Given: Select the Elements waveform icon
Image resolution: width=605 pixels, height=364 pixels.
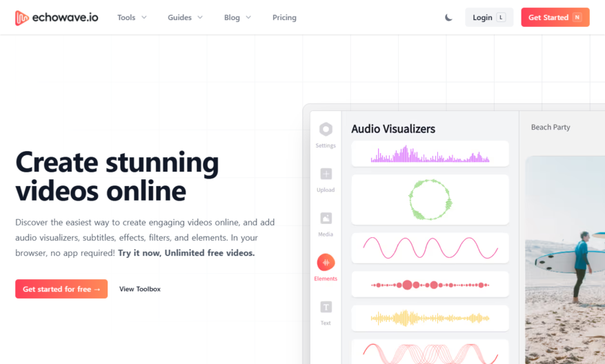Looking at the screenshot, I should (x=326, y=263).
